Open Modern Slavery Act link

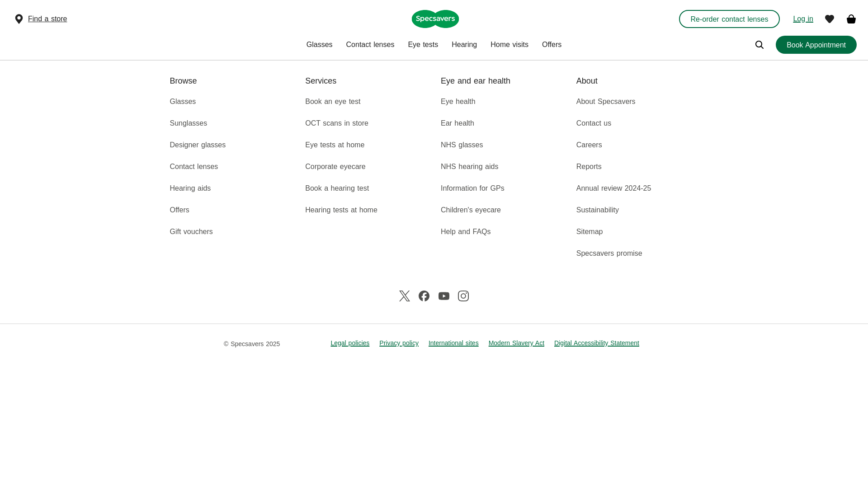click(516, 343)
